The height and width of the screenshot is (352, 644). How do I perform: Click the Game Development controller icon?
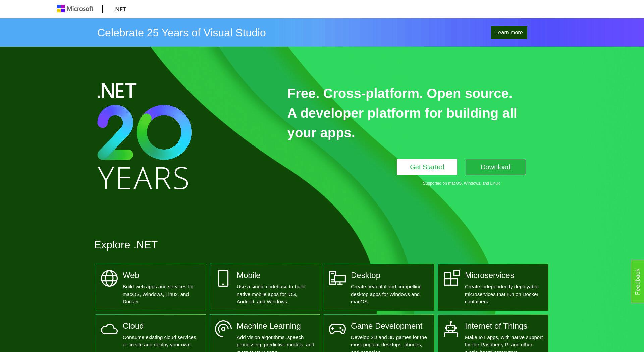(337, 329)
